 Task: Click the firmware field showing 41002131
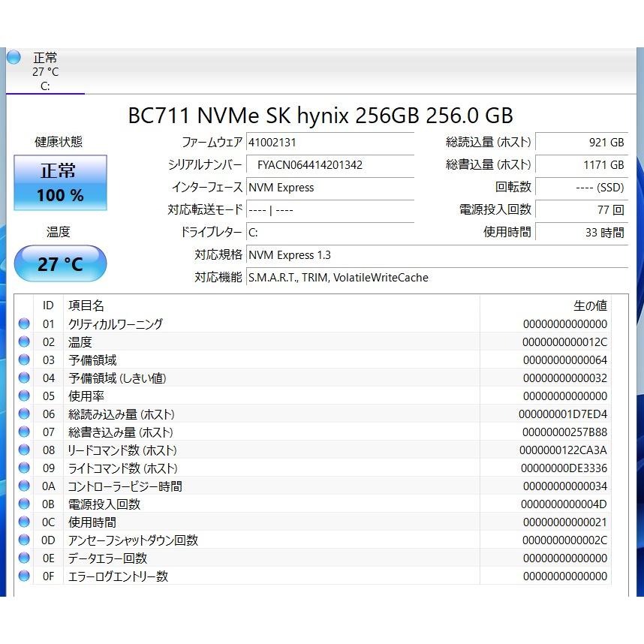(x=330, y=142)
